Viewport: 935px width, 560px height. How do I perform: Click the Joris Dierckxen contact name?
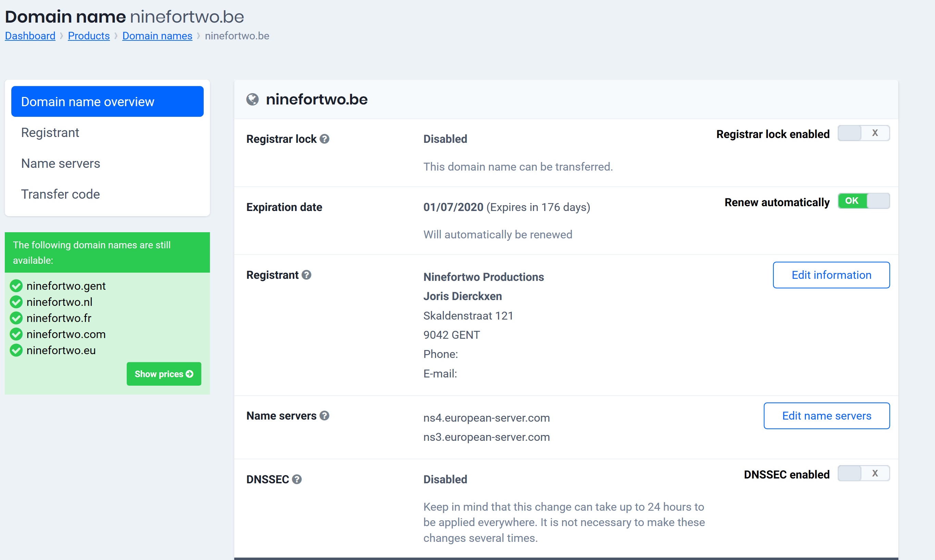463,296
